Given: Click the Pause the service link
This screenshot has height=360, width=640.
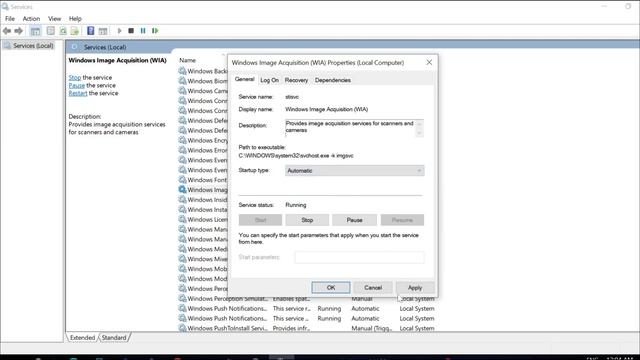Looking at the screenshot, I should (77, 85).
